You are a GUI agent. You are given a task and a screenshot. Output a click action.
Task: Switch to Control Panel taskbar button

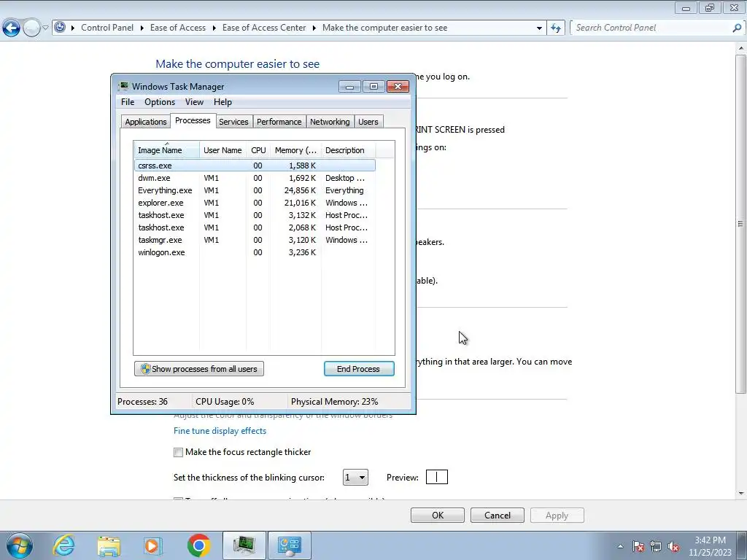pos(289,545)
